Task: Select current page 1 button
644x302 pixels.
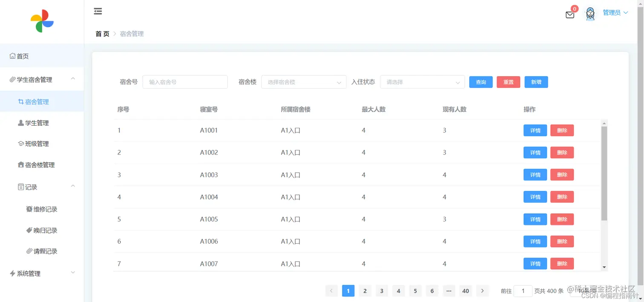Action: point(348,291)
